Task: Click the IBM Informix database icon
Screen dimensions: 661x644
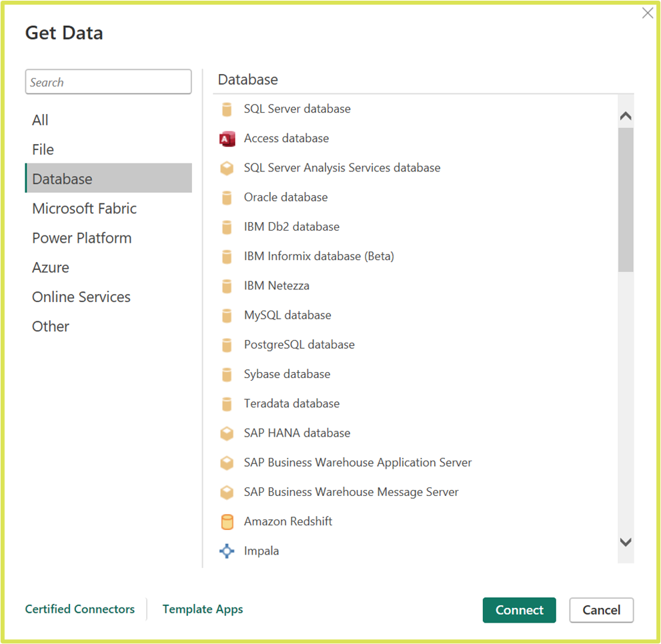Action: click(227, 257)
